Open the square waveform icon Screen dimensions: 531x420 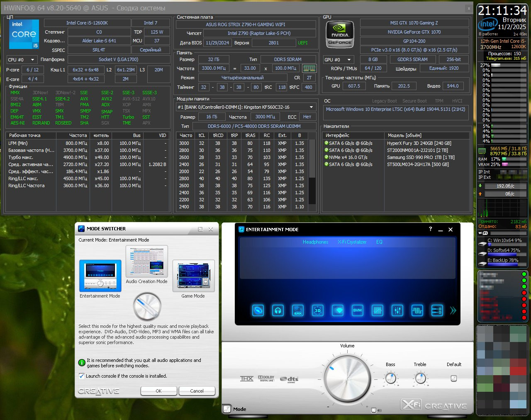coord(417,310)
